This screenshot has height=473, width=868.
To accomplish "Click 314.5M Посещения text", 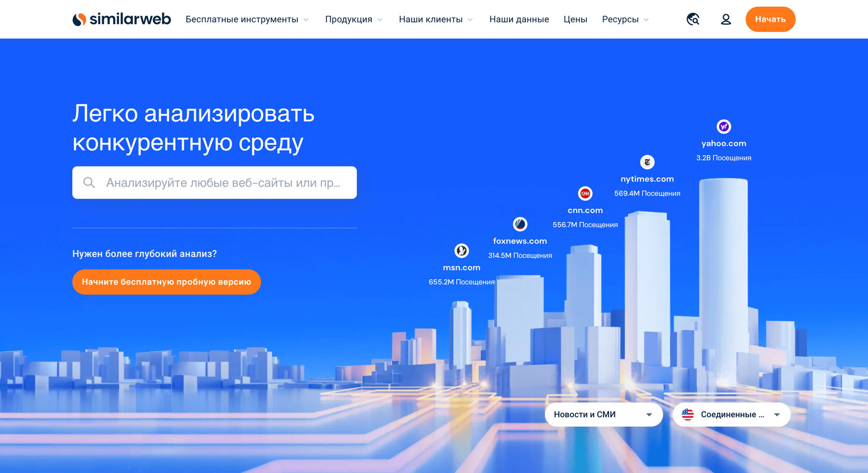I will (520, 255).
